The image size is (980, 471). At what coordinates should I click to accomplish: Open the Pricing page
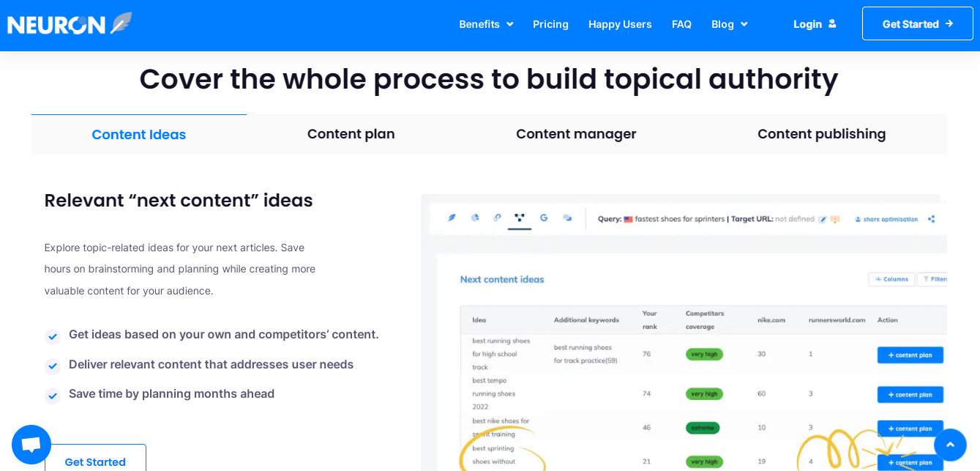click(x=550, y=24)
